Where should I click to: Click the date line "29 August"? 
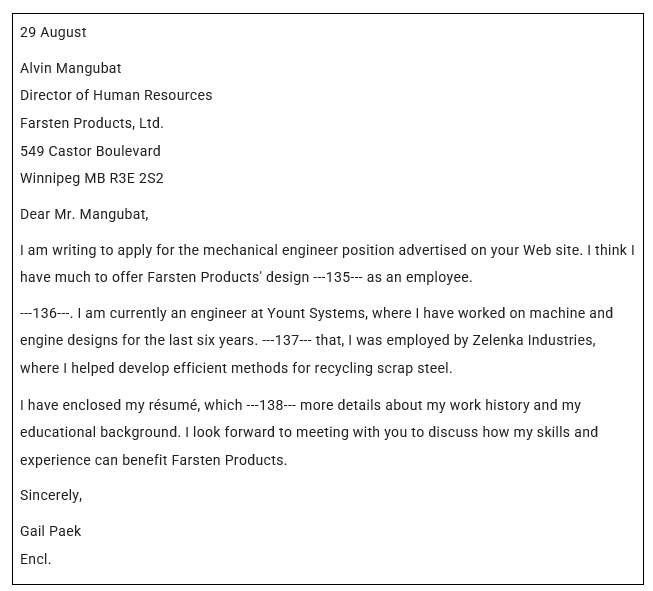[53, 32]
